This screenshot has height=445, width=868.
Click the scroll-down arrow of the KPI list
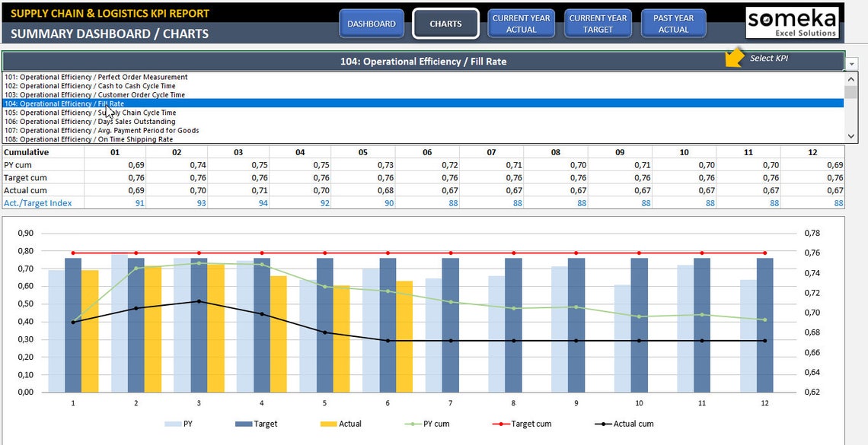[850, 137]
